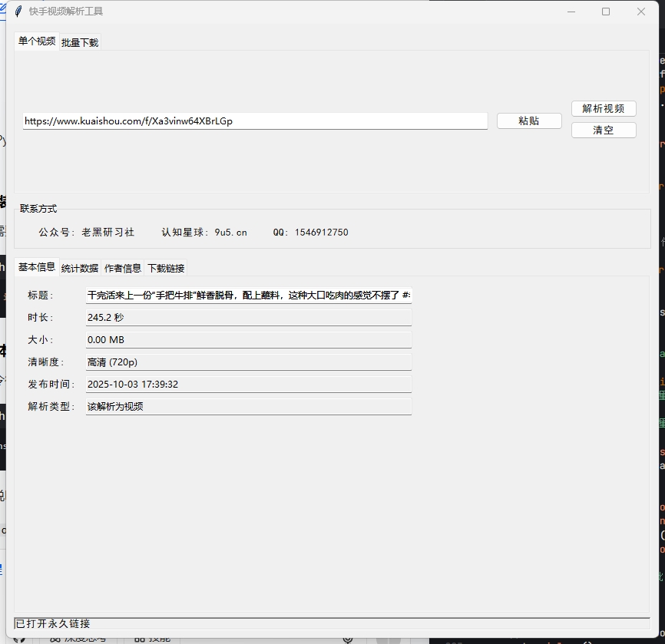Open the 统计数据 tab
665x644 pixels.
[80, 268]
